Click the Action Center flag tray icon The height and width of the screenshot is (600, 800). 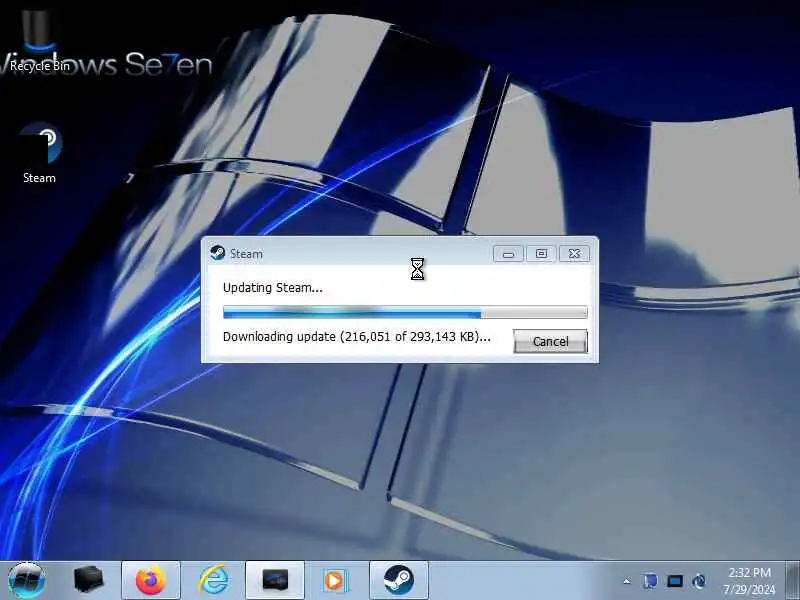click(650, 581)
